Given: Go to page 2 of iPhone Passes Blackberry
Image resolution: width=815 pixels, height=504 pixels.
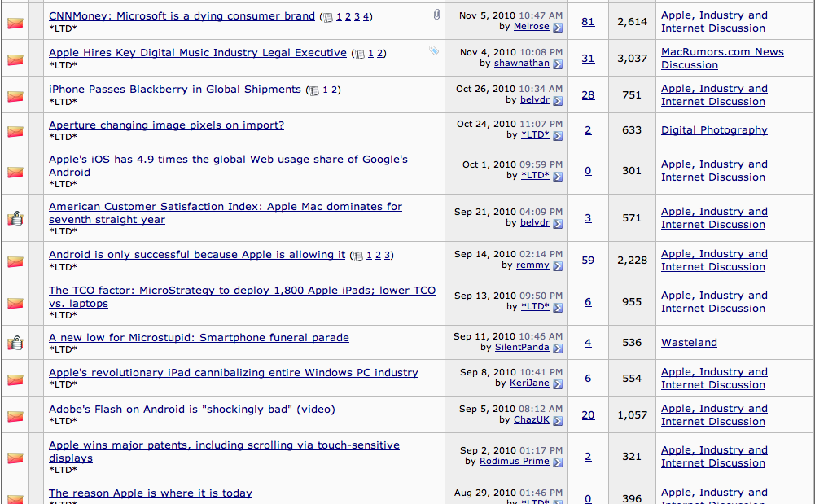Looking at the screenshot, I should (x=334, y=90).
